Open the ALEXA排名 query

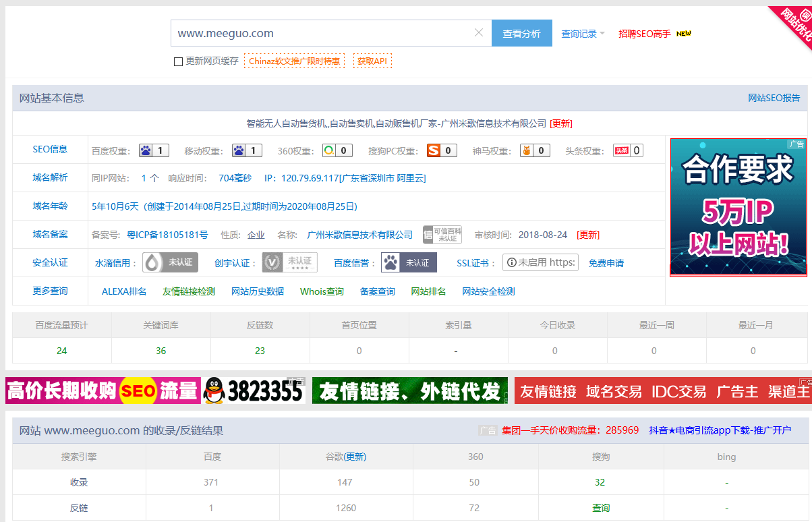(x=124, y=291)
